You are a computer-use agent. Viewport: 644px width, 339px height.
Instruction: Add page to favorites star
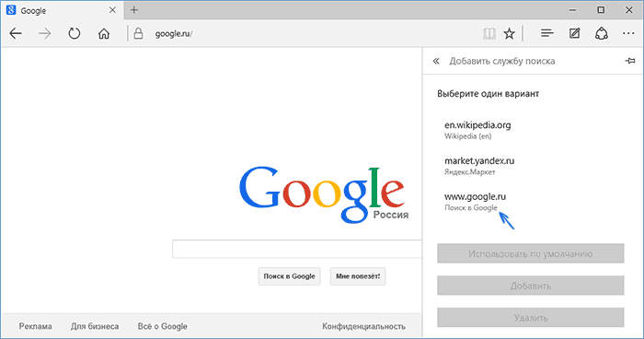pyautogui.click(x=510, y=33)
